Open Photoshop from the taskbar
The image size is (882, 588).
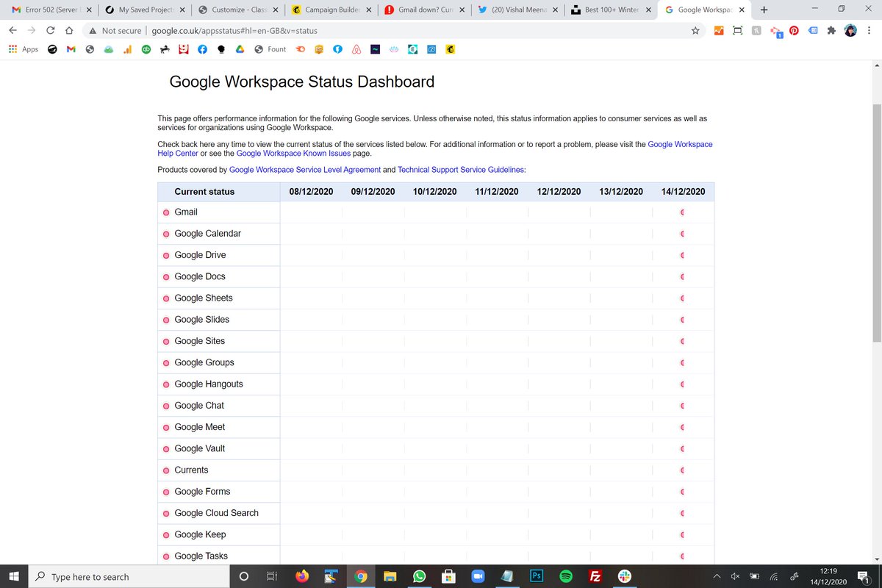(x=537, y=577)
